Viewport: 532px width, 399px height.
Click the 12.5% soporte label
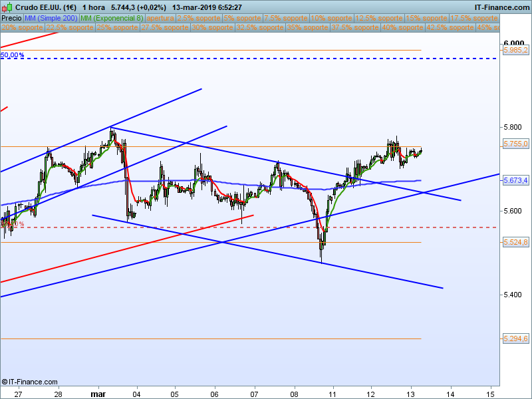point(379,18)
